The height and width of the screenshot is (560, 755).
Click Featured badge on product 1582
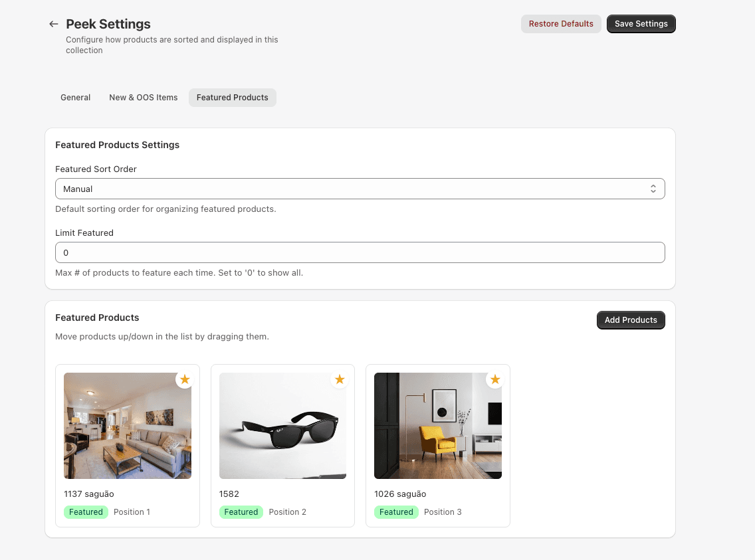(241, 512)
